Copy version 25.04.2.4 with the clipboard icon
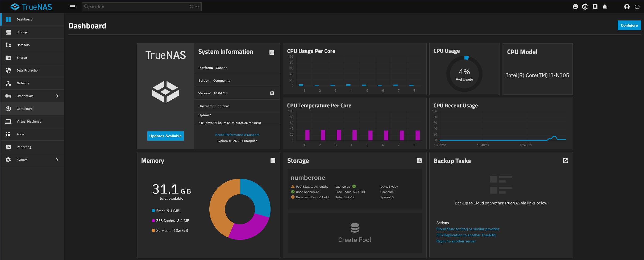 tap(272, 93)
